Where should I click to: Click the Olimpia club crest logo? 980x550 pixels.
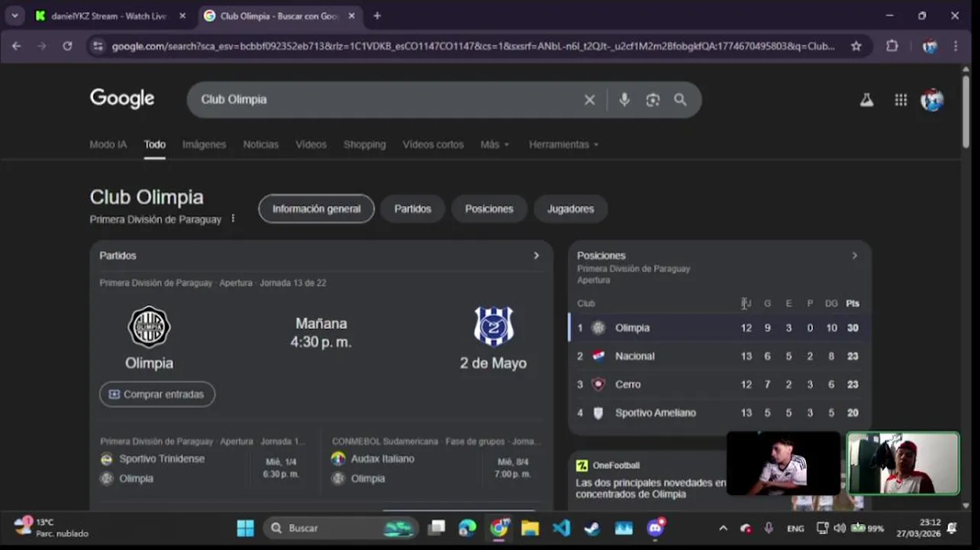tap(149, 327)
